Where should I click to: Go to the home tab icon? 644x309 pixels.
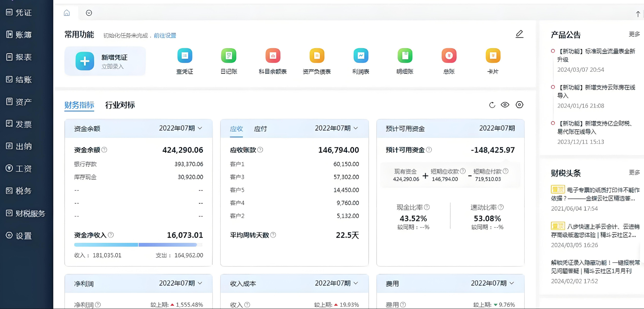point(67,13)
